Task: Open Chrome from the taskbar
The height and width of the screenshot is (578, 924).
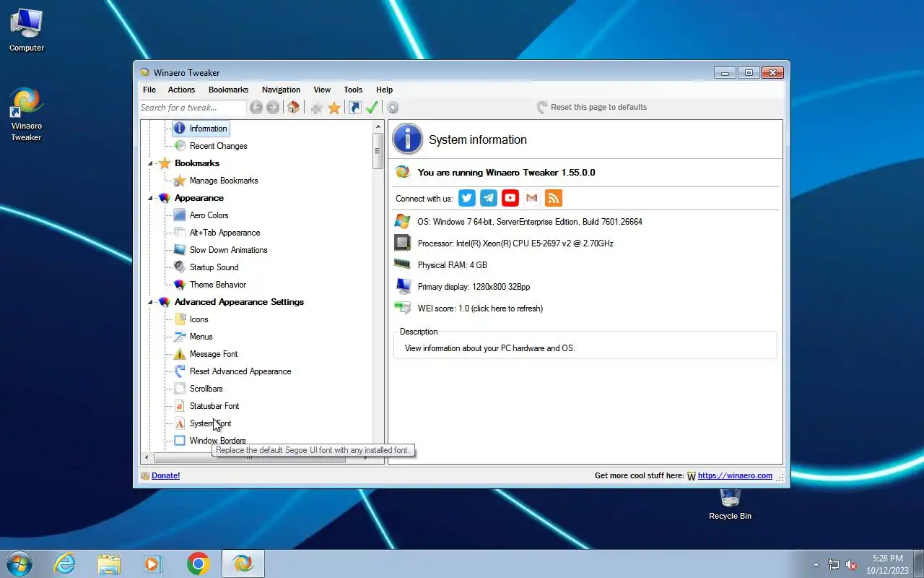Action: click(x=198, y=564)
